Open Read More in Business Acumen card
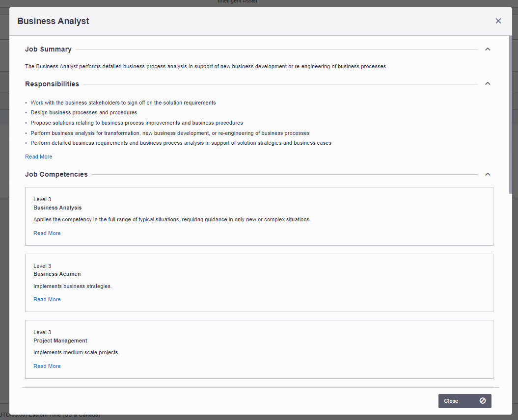This screenshot has height=420, width=518. (47, 299)
